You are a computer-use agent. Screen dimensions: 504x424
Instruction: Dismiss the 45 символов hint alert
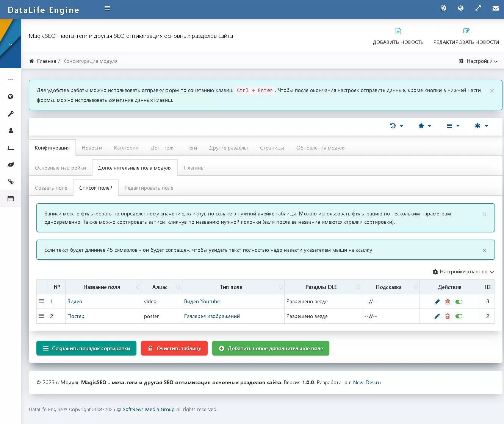[x=484, y=250]
